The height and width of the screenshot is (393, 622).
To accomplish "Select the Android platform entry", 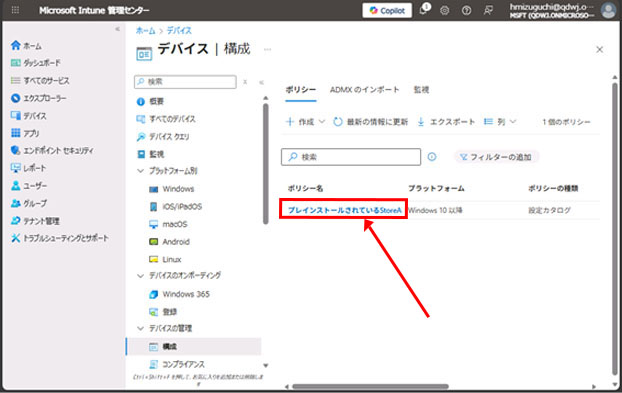I will (169, 242).
